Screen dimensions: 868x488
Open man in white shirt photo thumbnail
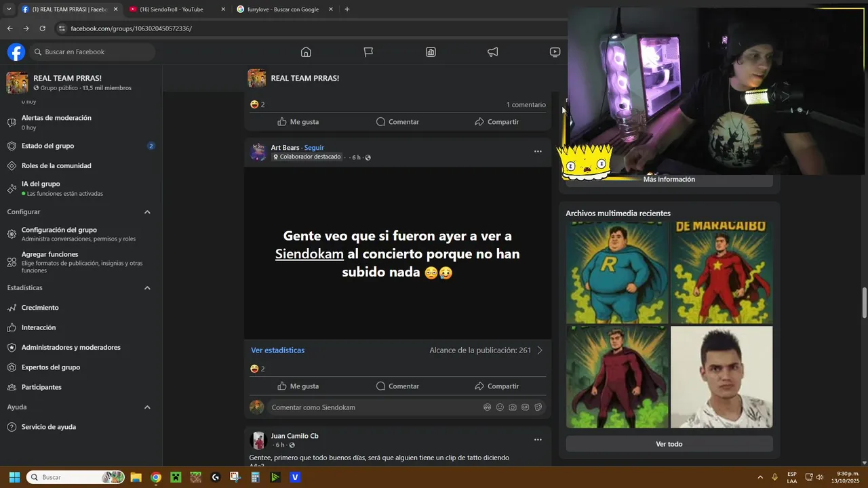pyautogui.click(x=722, y=377)
